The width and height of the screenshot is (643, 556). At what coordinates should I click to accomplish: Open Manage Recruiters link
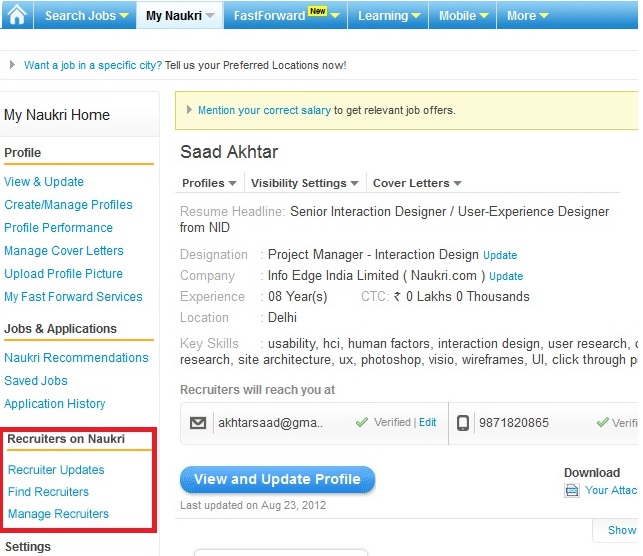point(58,514)
